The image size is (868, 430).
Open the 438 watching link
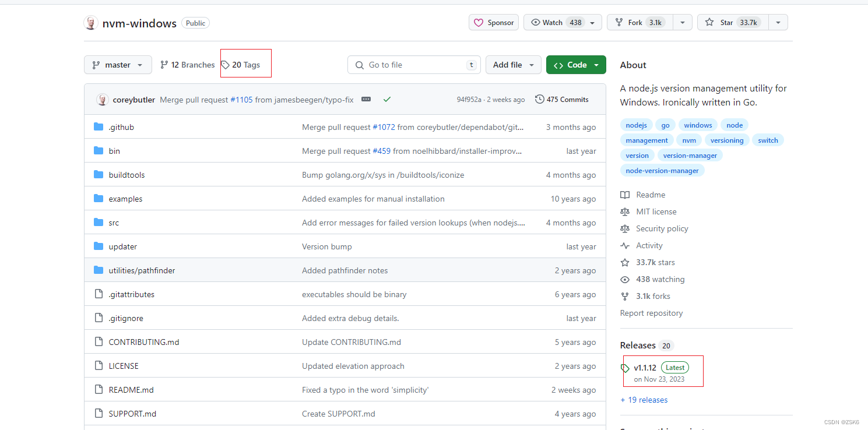(x=653, y=279)
